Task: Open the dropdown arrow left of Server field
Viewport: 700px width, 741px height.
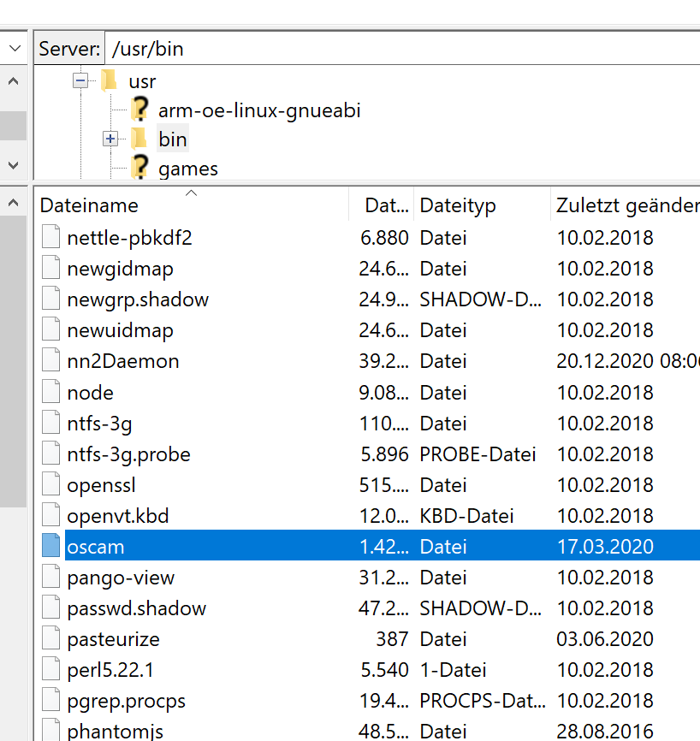Action: pyautogui.click(x=15, y=49)
